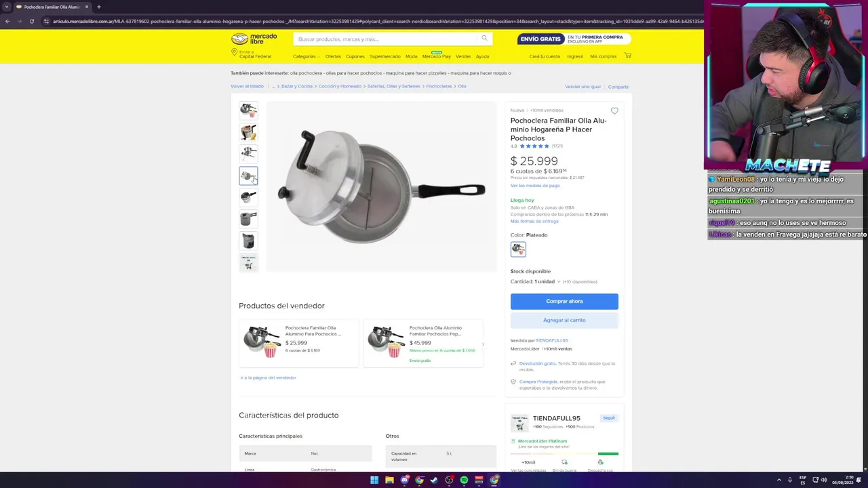Screen dimensions: 868x488
Task: Click the main product image
Action: point(381,186)
